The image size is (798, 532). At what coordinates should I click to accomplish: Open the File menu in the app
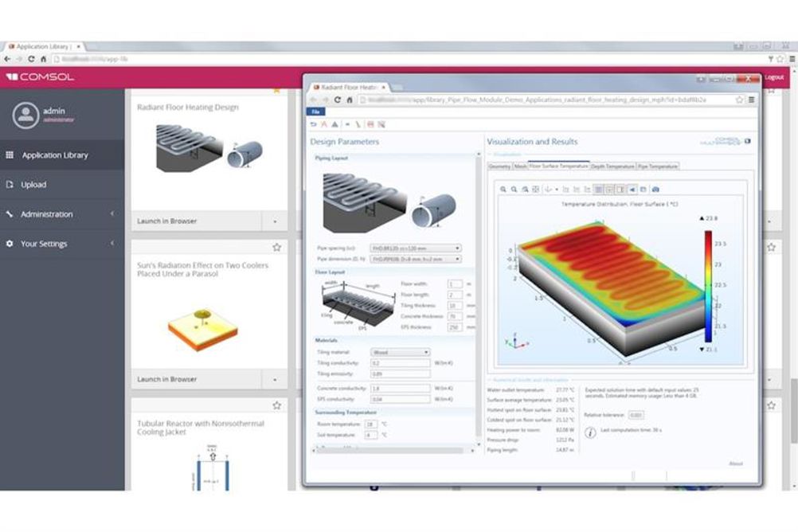(x=315, y=111)
